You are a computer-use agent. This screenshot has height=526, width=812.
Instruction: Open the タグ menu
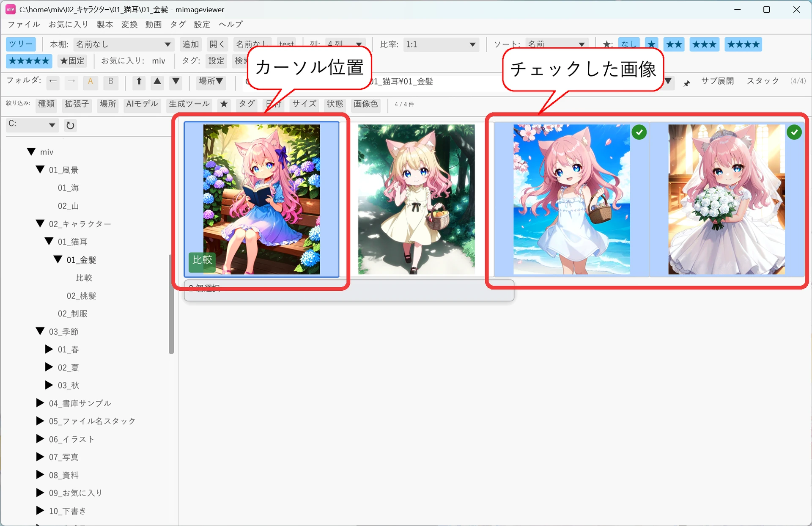[178, 24]
